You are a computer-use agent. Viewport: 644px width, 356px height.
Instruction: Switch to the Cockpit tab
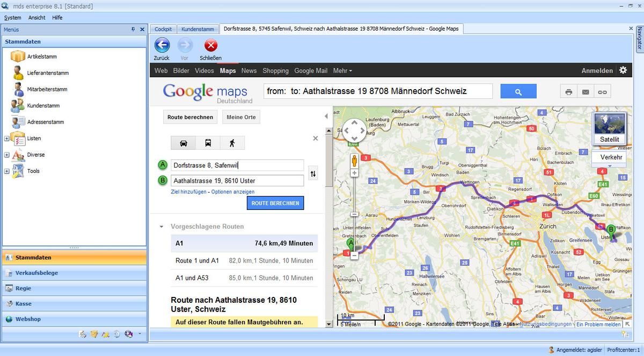(163, 29)
